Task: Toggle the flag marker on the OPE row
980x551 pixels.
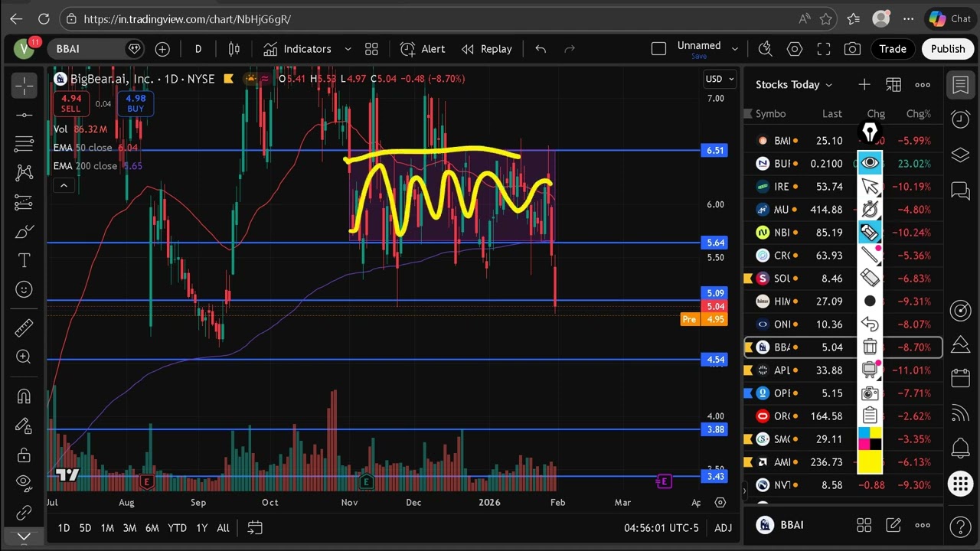Action: pyautogui.click(x=749, y=393)
